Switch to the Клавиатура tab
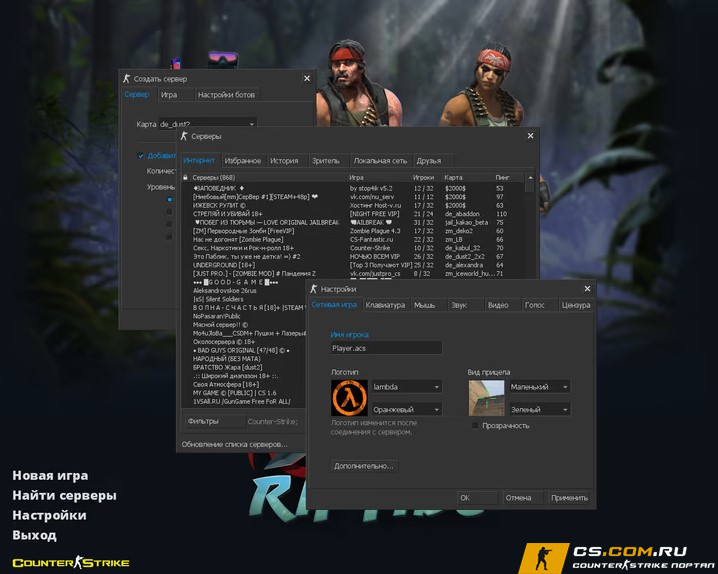This screenshot has height=574, width=718. point(385,305)
